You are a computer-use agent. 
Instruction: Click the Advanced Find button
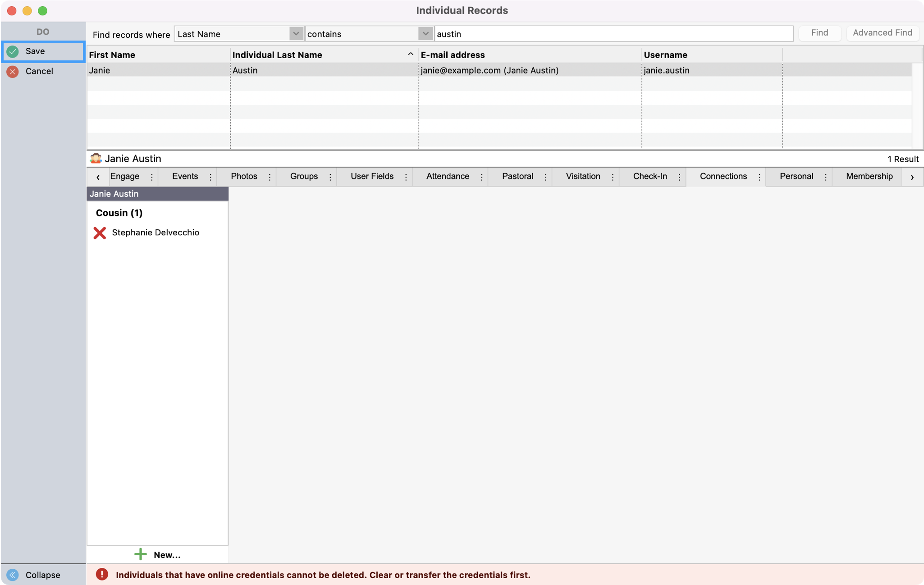click(882, 33)
